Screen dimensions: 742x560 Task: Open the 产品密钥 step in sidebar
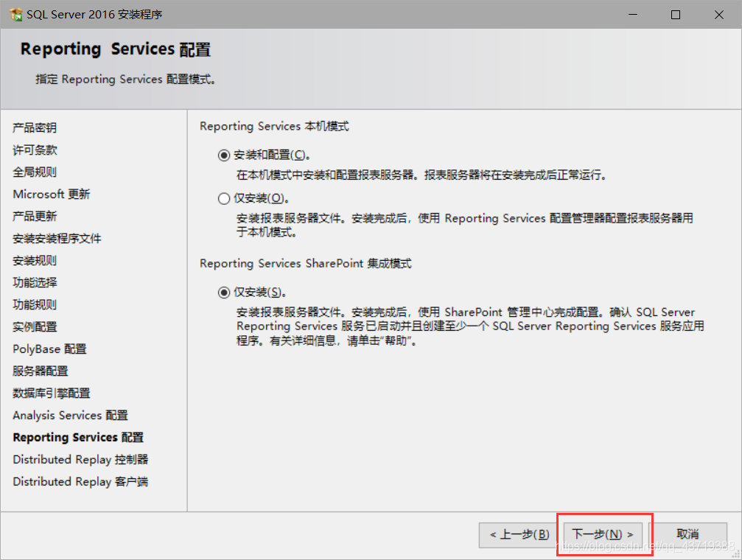coord(35,127)
